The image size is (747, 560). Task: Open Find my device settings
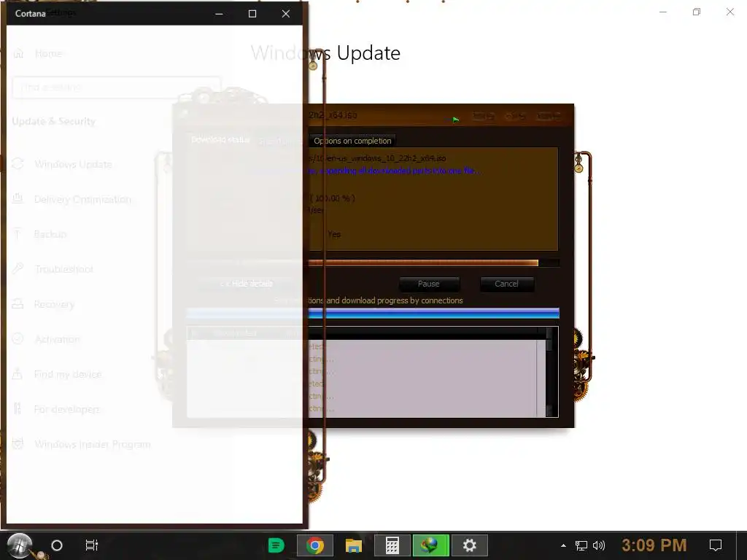pos(68,374)
